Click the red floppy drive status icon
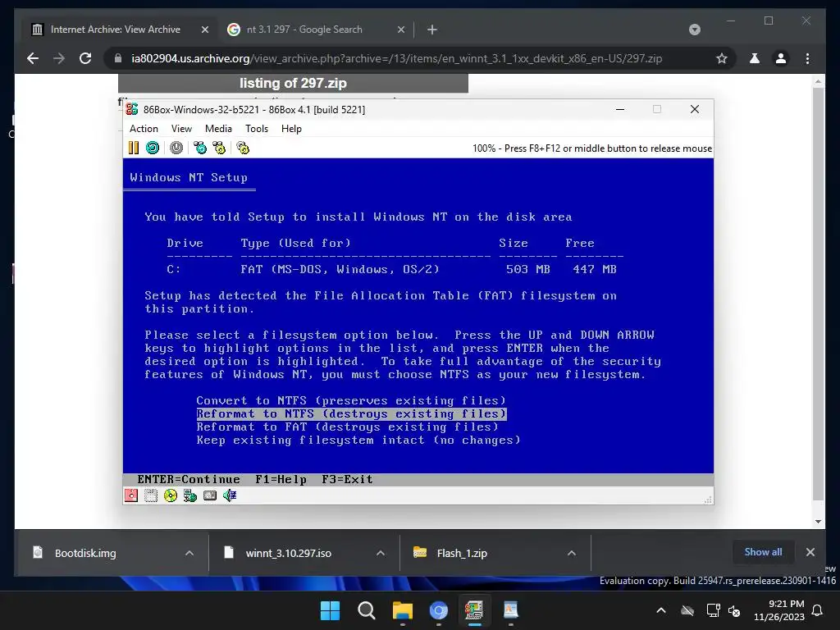Screen dimensions: 840x630 click(x=131, y=495)
